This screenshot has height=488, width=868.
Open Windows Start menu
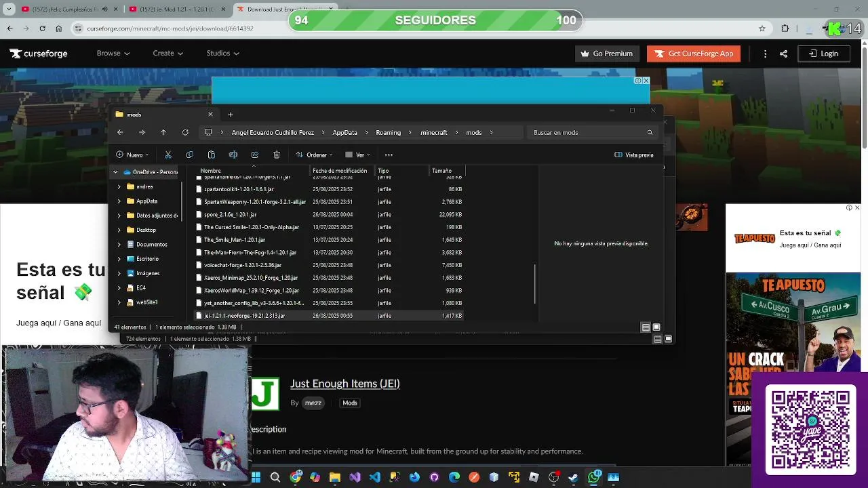pyautogui.click(x=256, y=477)
